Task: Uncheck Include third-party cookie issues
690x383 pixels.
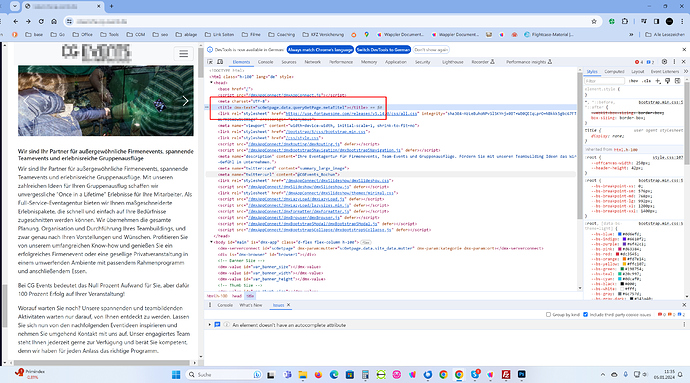Action: click(x=586, y=315)
